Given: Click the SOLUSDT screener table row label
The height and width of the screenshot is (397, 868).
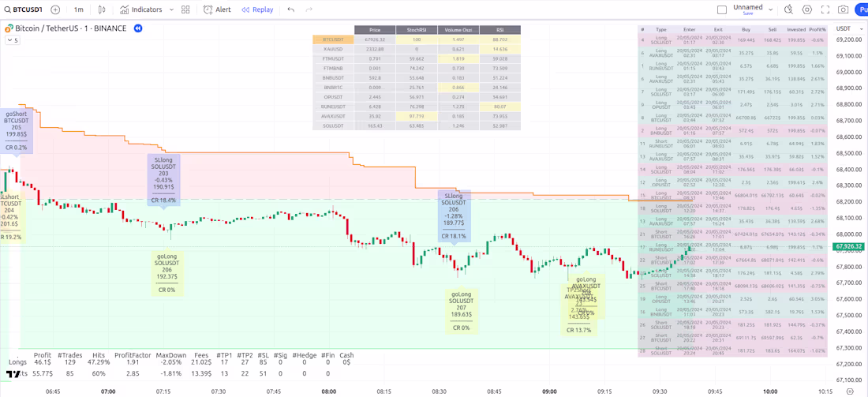Looking at the screenshot, I should (333, 126).
